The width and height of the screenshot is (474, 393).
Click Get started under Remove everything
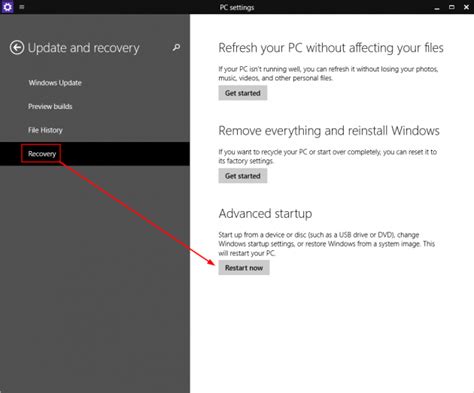tap(243, 176)
